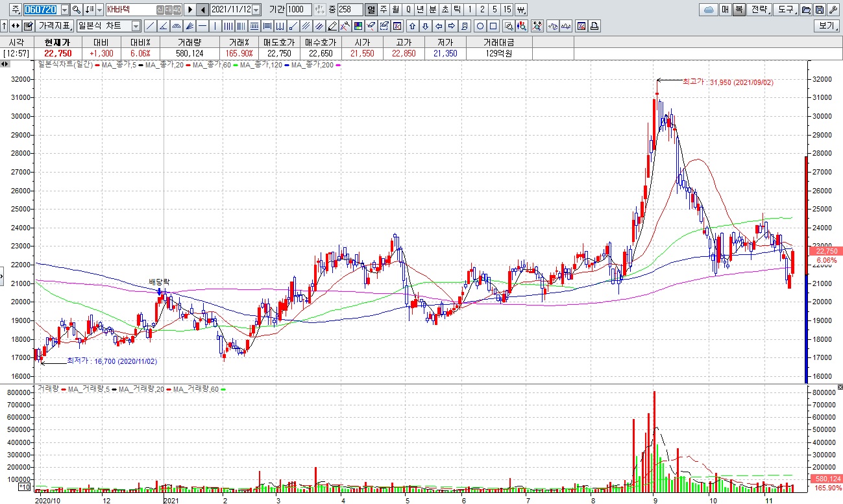The width and height of the screenshot is (843, 504).
Task: Select the 2 interval button
Action: click(482, 10)
